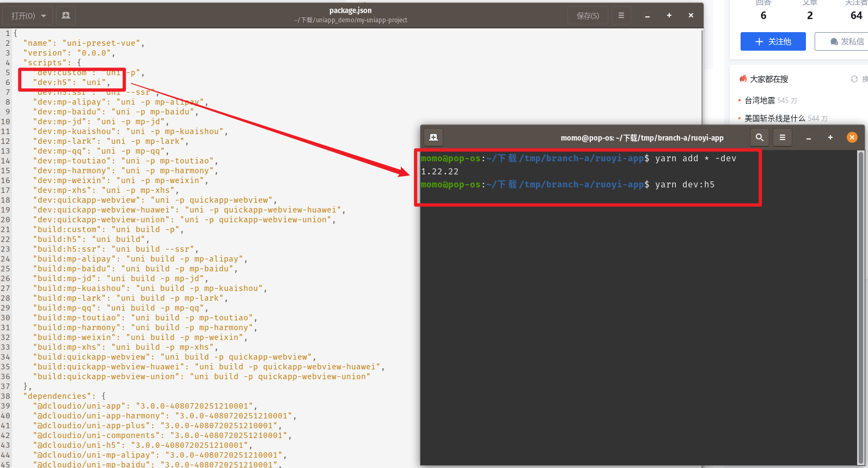The height and width of the screenshot is (468, 868).
Task: Click the 保存(S) save button
Action: (x=588, y=16)
